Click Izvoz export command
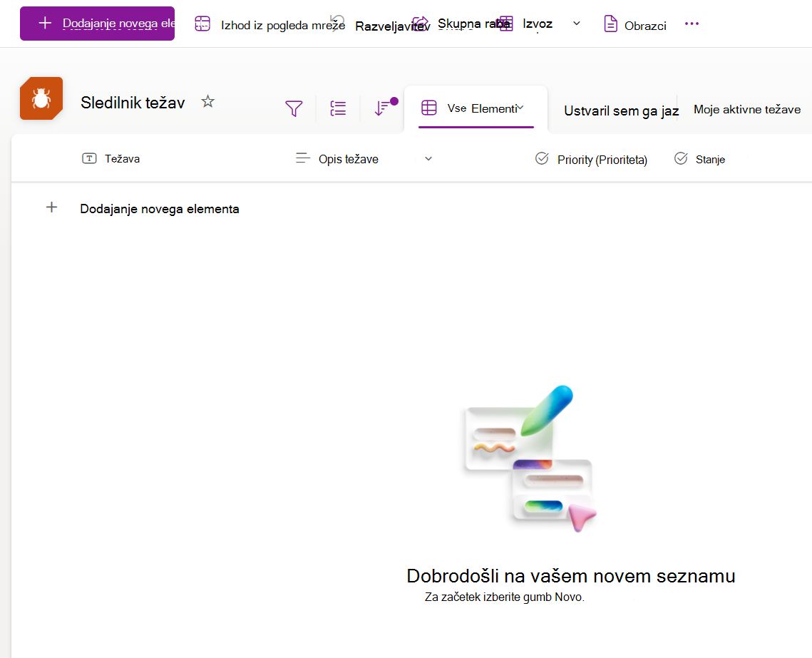 (x=538, y=24)
